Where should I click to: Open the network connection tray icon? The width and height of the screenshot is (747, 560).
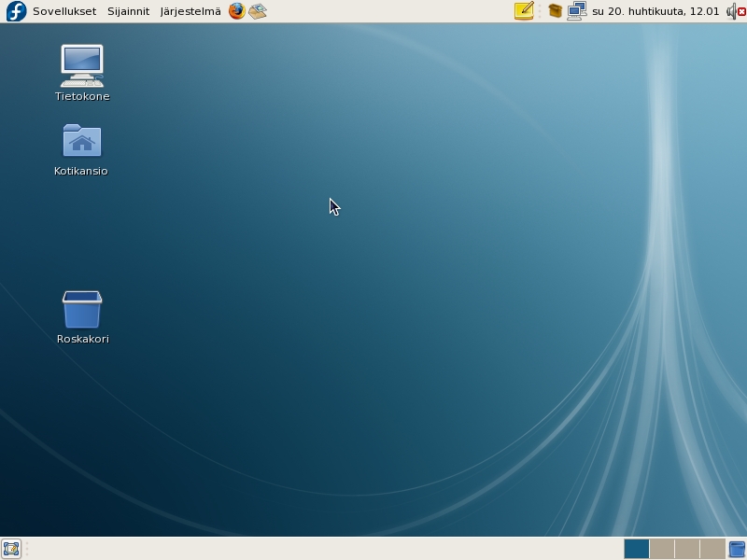click(576, 11)
